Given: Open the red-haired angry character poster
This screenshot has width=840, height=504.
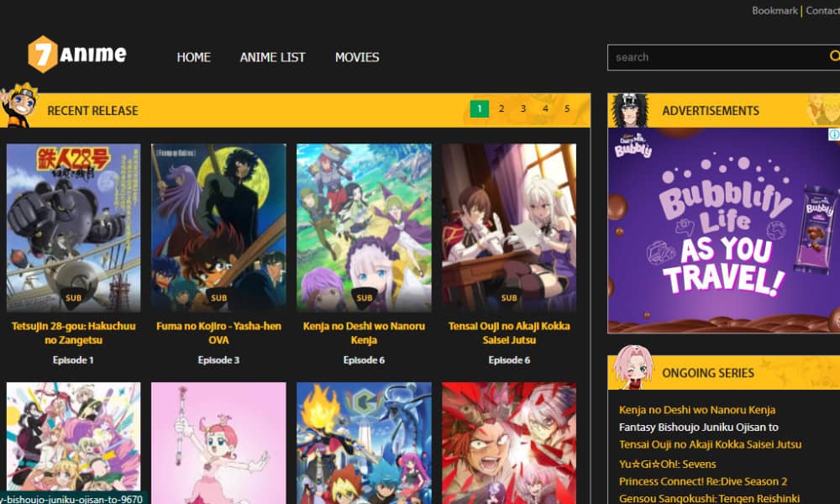Looking at the screenshot, I should (x=509, y=443).
